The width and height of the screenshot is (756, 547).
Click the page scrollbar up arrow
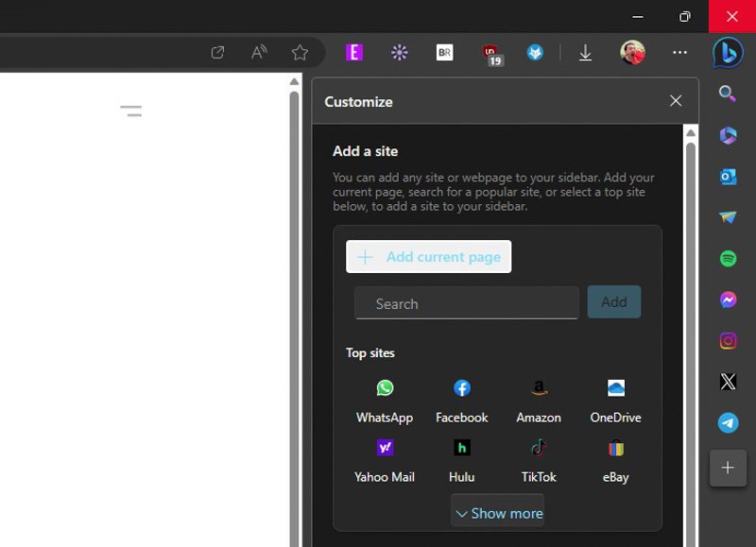click(x=294, y=81)
